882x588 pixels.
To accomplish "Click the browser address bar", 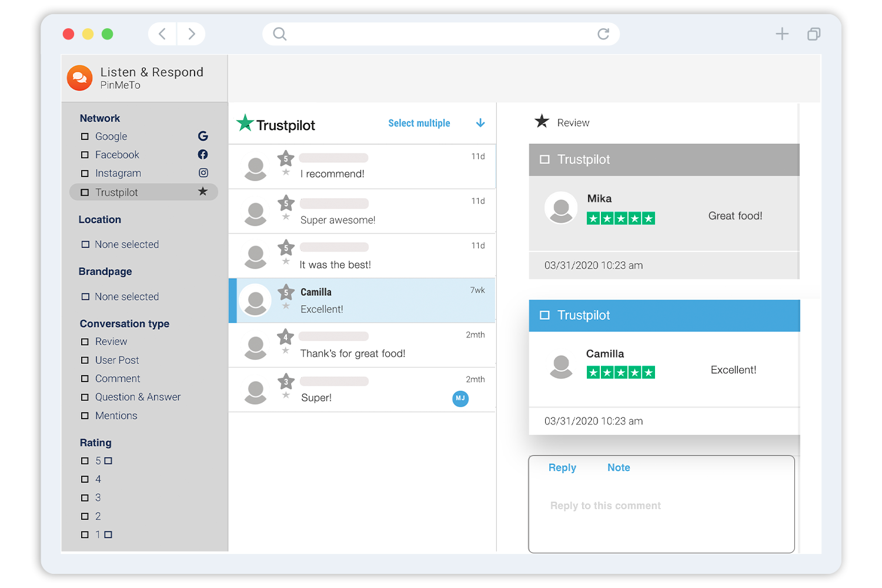I will point(441,34).
